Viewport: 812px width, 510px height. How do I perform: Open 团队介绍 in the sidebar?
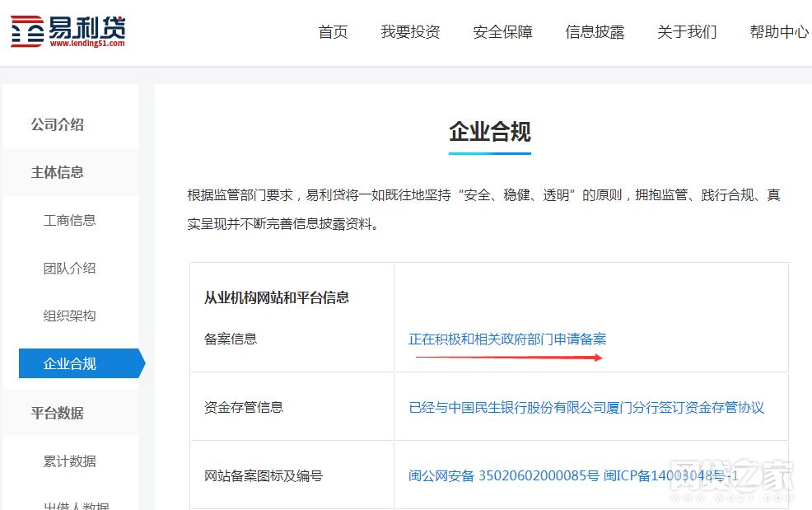click(x=69, y=268)
